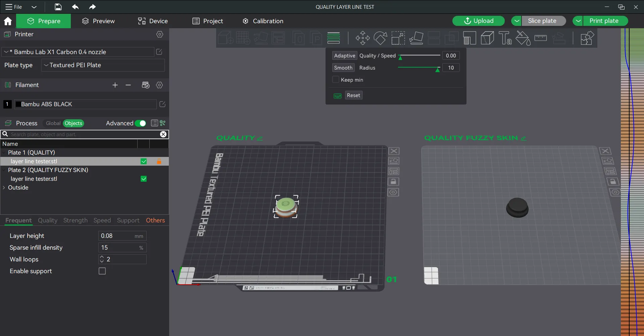644x336 pixels.
Task: Redo the last action
Action: 92,7
